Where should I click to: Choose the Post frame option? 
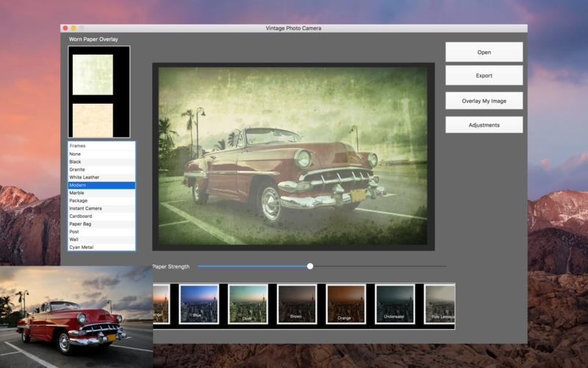point(101,232)
